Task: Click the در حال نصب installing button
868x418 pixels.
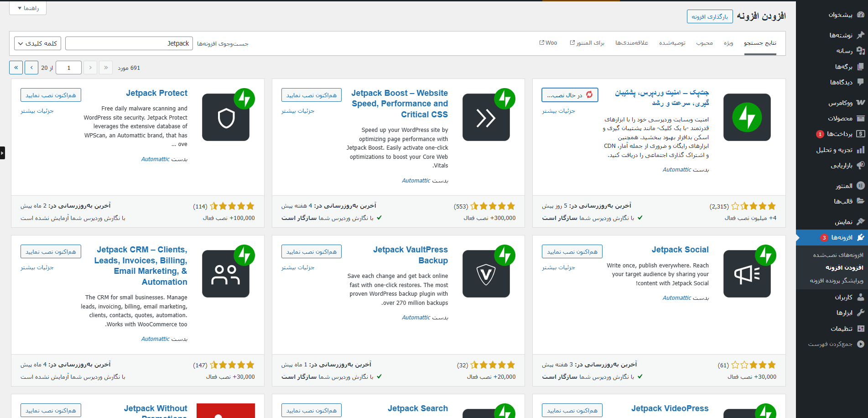Action: (570, 95)
